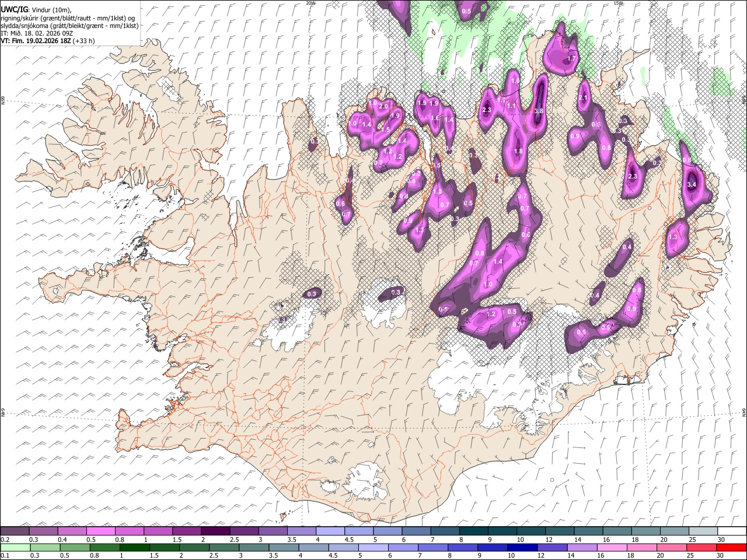Viewport: 747px width, 560px height.
Task: Click the '64N' latitude label on right edge
Action: [x=744, y=413]
